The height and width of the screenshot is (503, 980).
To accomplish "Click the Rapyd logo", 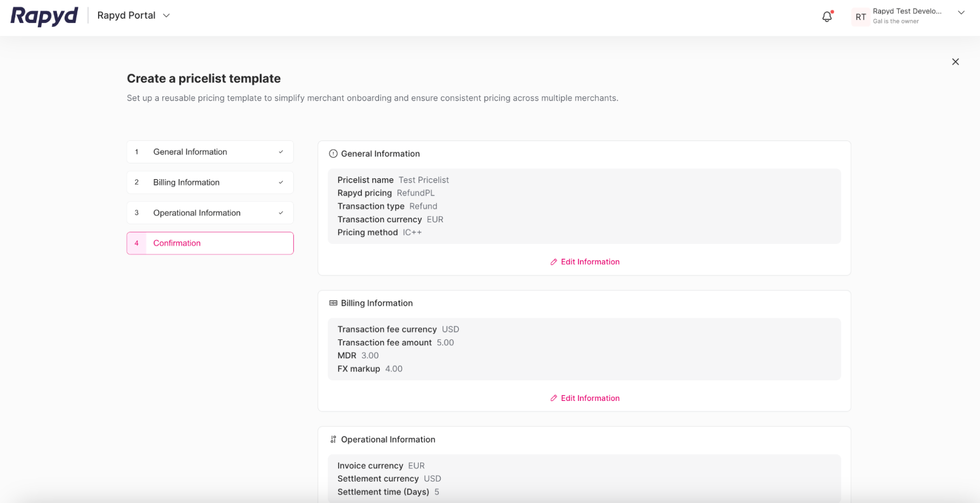I will coord(44,16).
